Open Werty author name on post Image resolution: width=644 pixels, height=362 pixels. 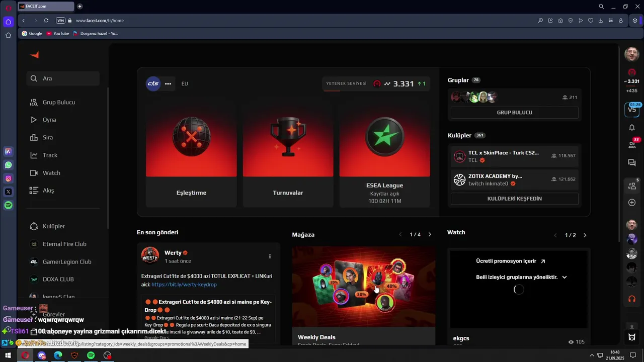tap(173, 253)
